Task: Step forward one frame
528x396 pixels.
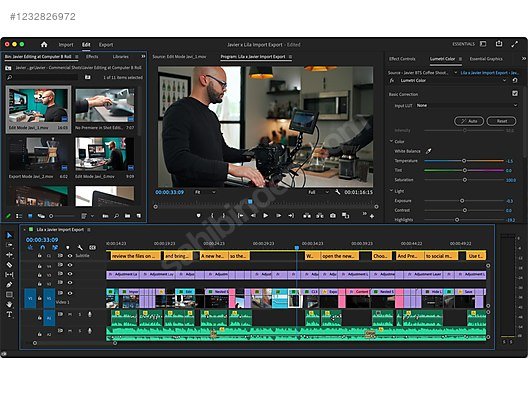Action: 278,216
